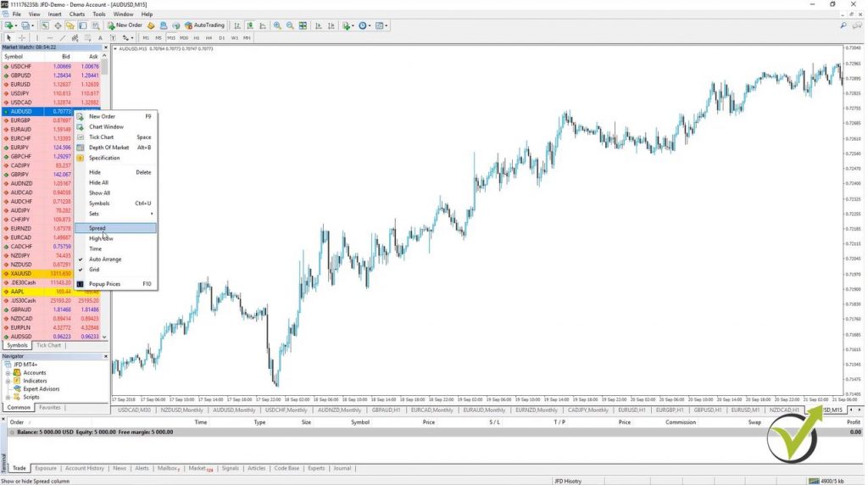Toggle the Auto Arrange checked option
This screenshot has width=868, height=485.
click(105, 259)
